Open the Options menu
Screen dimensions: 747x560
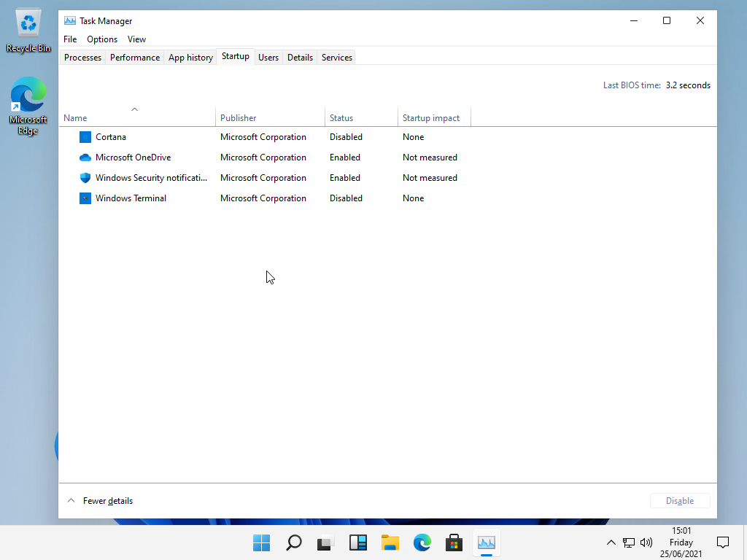102,39
